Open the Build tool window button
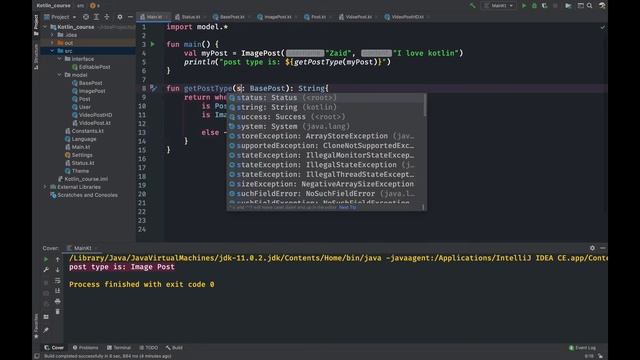 tap(174, 348)
